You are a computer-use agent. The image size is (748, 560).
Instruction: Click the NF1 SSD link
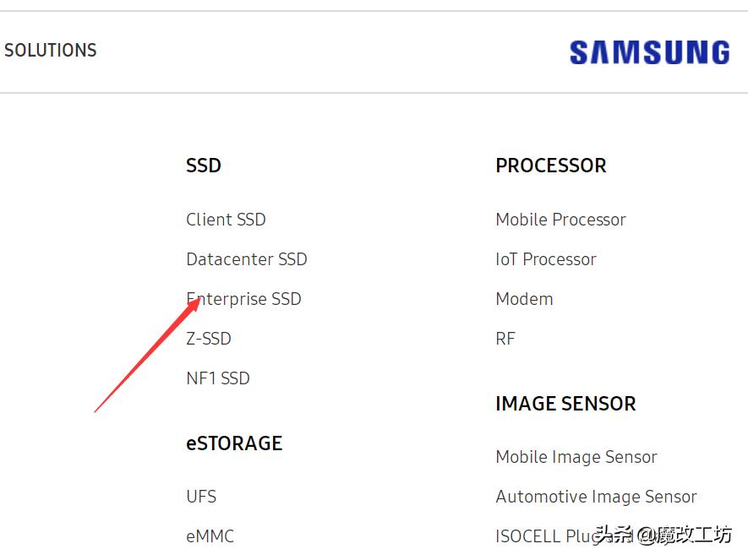(218, 378)
